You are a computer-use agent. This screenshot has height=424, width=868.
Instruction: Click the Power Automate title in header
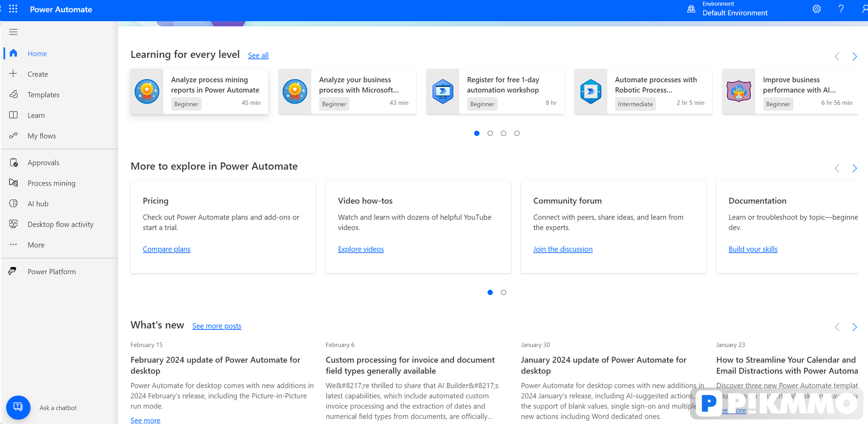click(x=61, y=10)
